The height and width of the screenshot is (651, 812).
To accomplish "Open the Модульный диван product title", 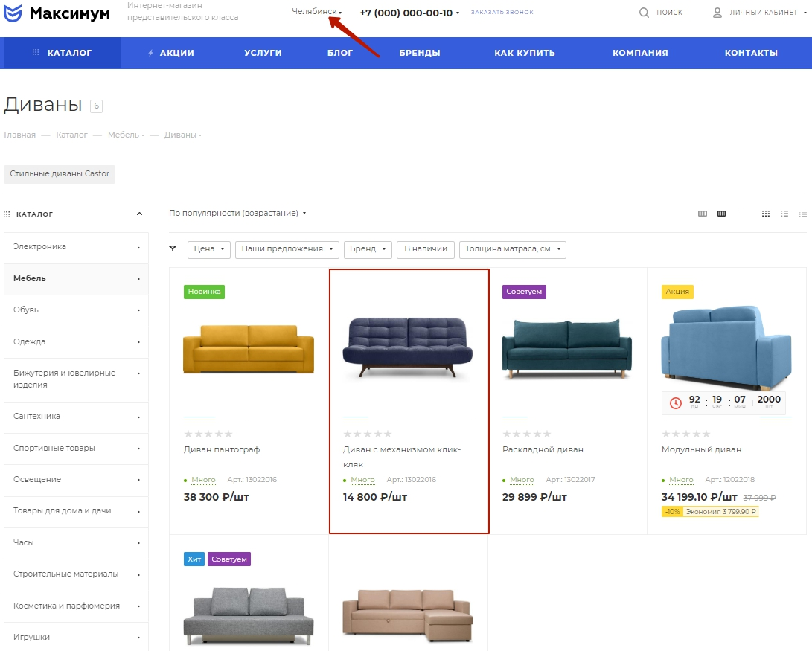I will pyautogui.click(x=701, y=449).
